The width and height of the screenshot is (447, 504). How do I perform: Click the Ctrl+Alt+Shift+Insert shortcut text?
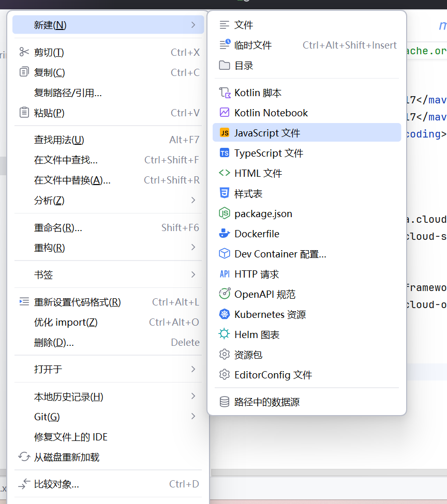[350, 45]
